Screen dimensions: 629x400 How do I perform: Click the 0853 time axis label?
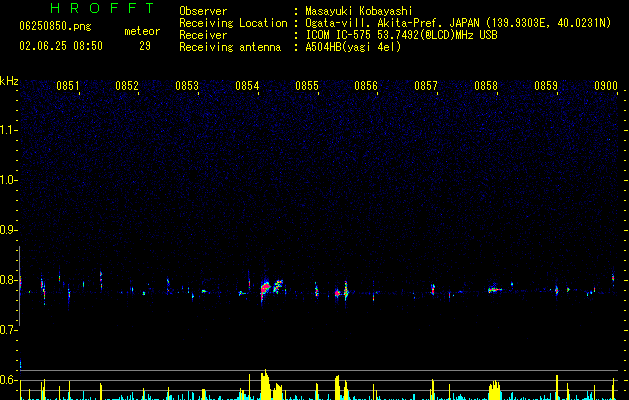pyautogui.click(x=187, y=86)
